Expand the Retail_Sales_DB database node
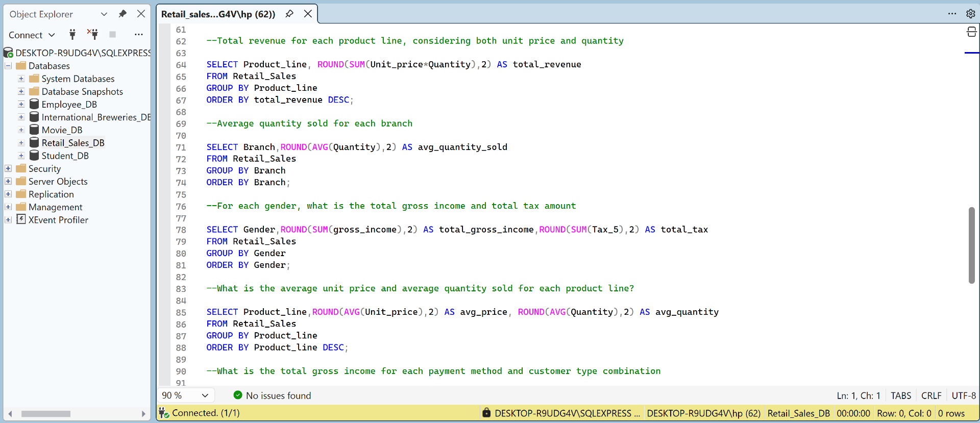This screenshot has height=423, width=980. 21,143
